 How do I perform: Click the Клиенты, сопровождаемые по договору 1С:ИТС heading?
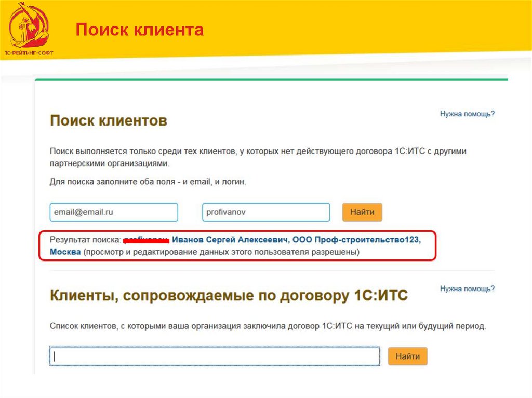tap(229, 296)
